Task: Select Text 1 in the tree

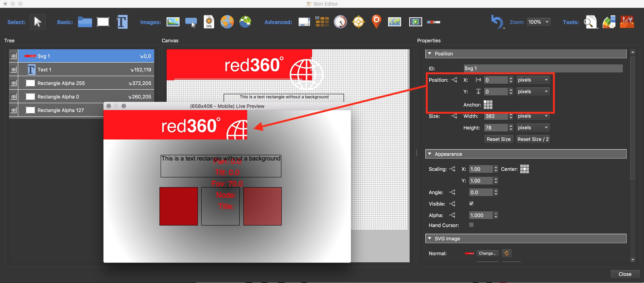Action: pyautogui.click(x=86, y=70)
